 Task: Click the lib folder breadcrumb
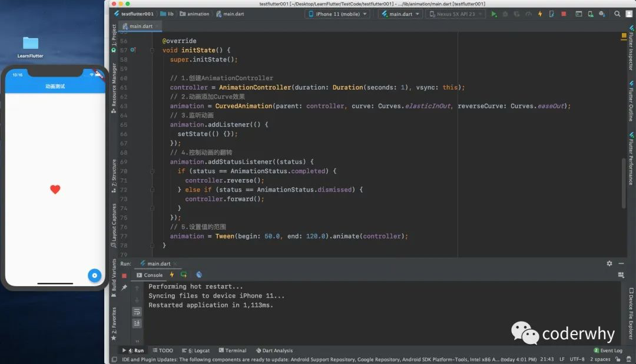(x=167, y=14)
